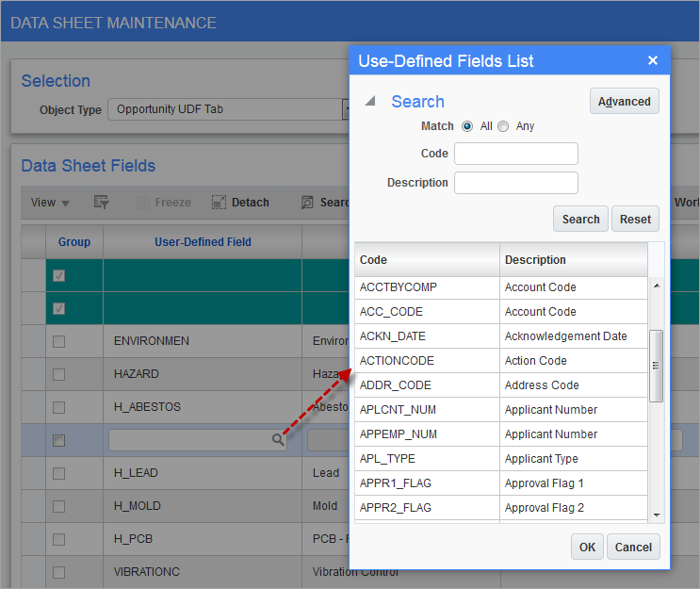
Task: Tick the Group checkbox for H_LEAD row
Action: 58,473
